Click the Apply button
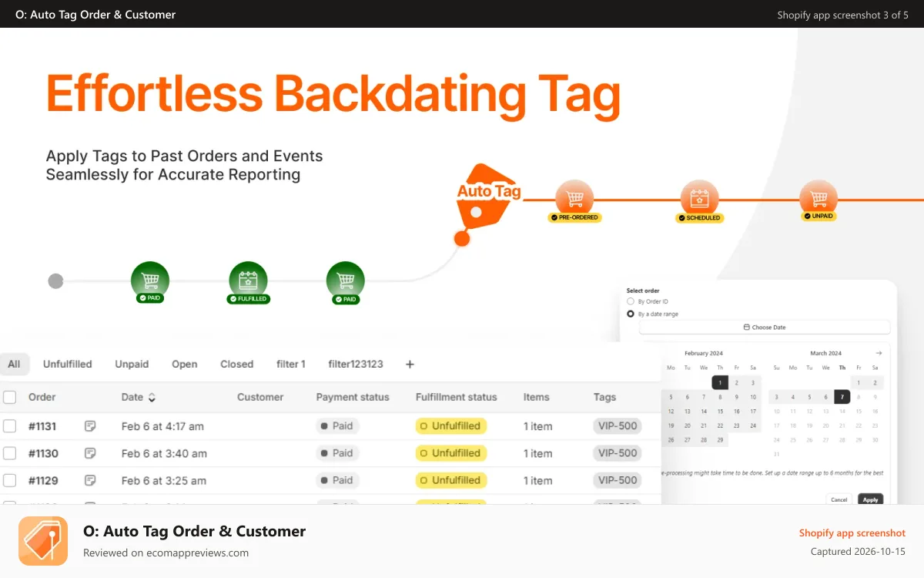Image resolution: width=924 pixels, height=578 pixels. (870, 499)
